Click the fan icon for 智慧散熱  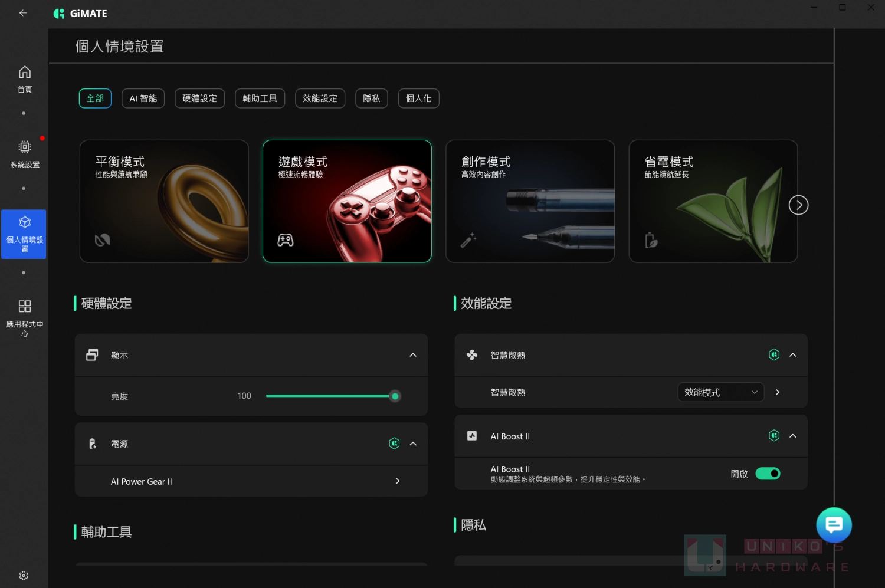pyautogui.click(x=472, y=355)
